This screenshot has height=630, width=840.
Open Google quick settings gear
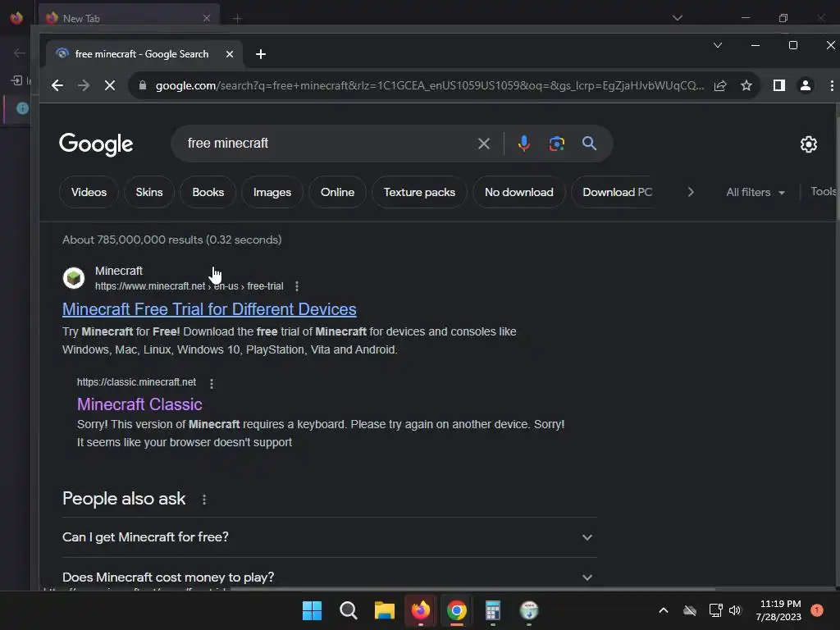pos(808,144)
